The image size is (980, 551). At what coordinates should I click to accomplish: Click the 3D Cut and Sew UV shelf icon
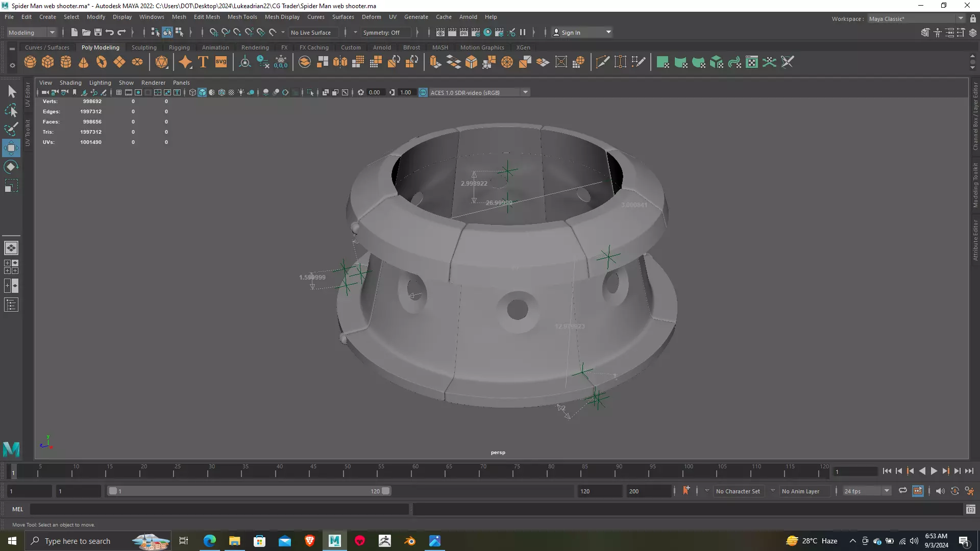pyautogui.click(x=788, y=62)
